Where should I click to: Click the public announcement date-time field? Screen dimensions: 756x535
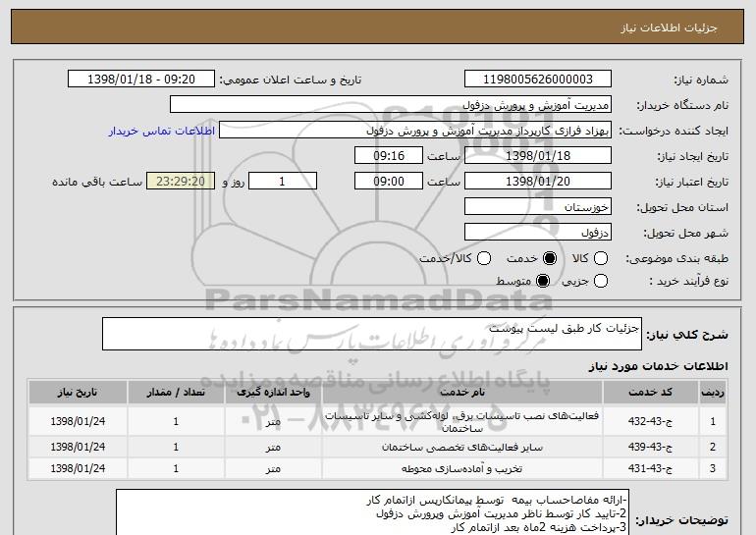(141, 80)
